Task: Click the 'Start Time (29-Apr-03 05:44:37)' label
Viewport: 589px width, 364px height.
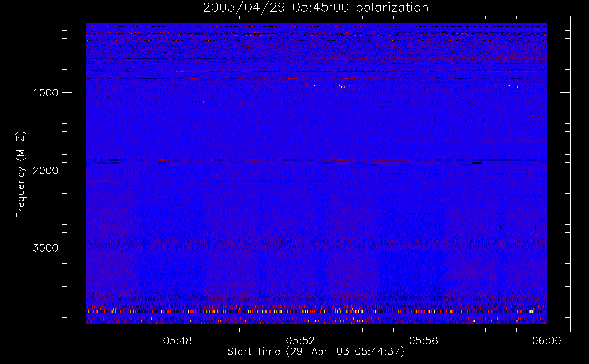Action: [316, 352]
